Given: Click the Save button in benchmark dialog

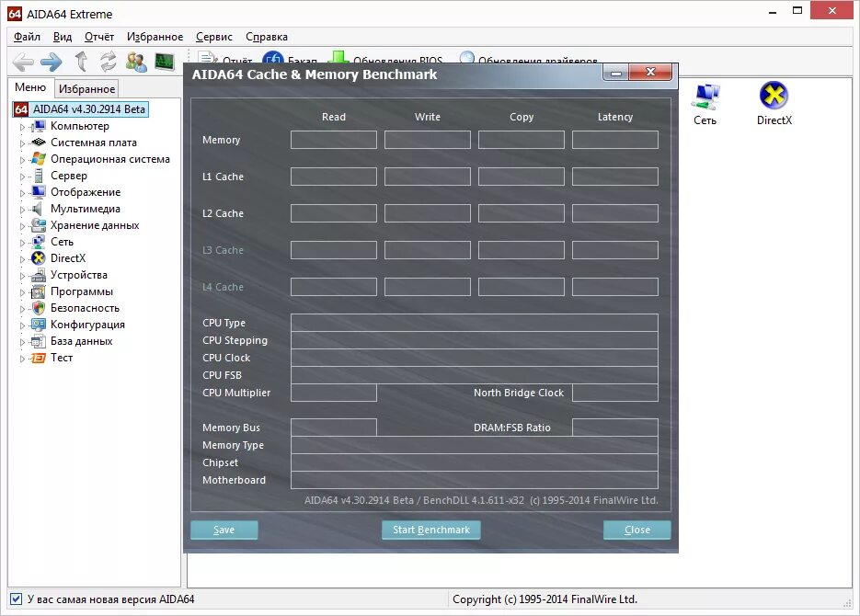Looking at the screenshot, I should coord(224,530).
